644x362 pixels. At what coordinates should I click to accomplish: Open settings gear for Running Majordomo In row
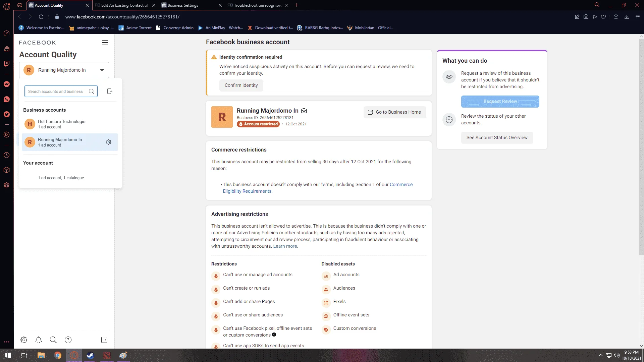click(109, 142)
